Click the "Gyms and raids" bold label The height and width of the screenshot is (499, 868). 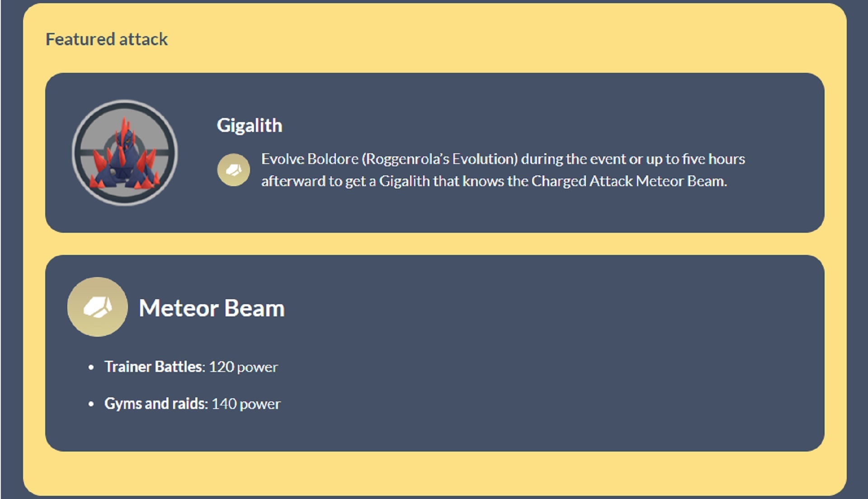tap(155, 404)
